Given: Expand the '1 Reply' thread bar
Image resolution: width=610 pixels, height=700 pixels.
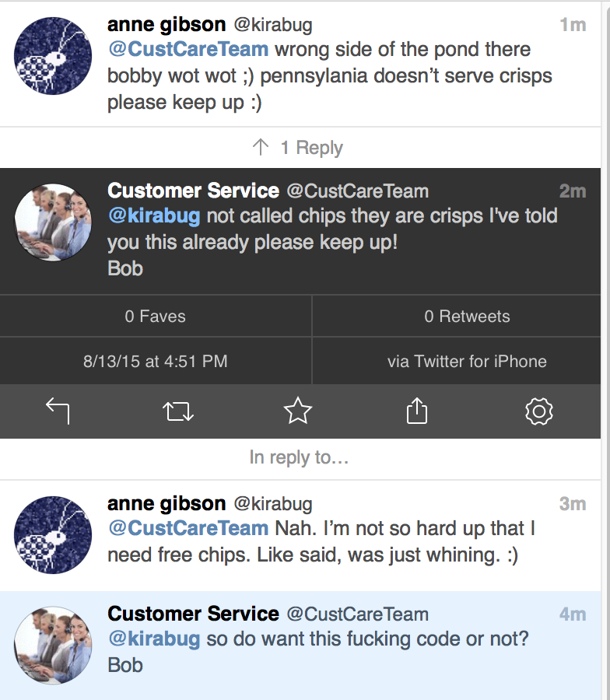Looking at the screenshot, I should (x=299, y=148).
